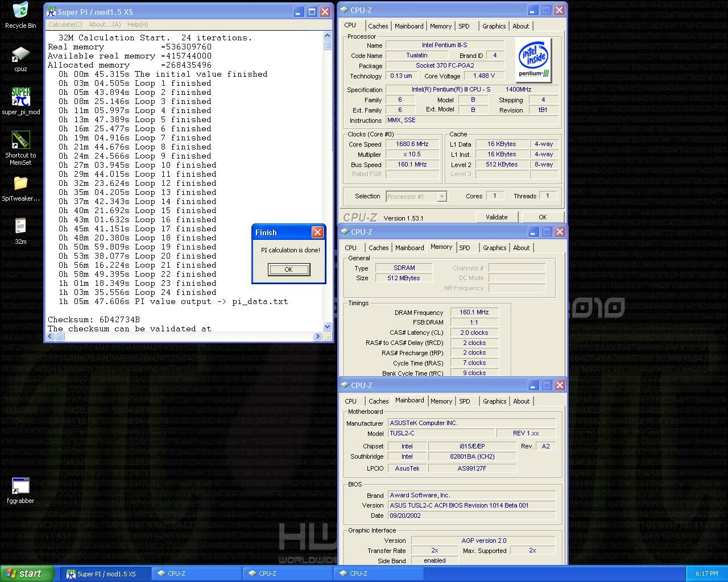Select the cpuz desktop shortcut icon
Image resolution: width=728 pixels, height=582 pixels.
[x=20, y=59]
